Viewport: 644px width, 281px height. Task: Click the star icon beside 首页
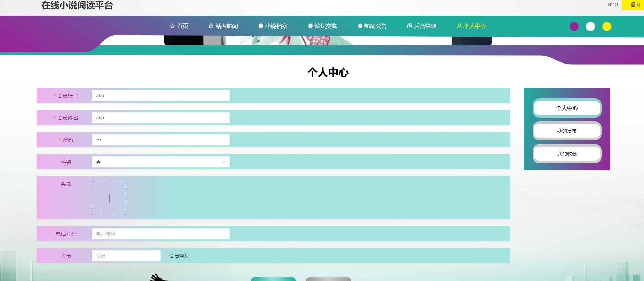tap(172, 26)
